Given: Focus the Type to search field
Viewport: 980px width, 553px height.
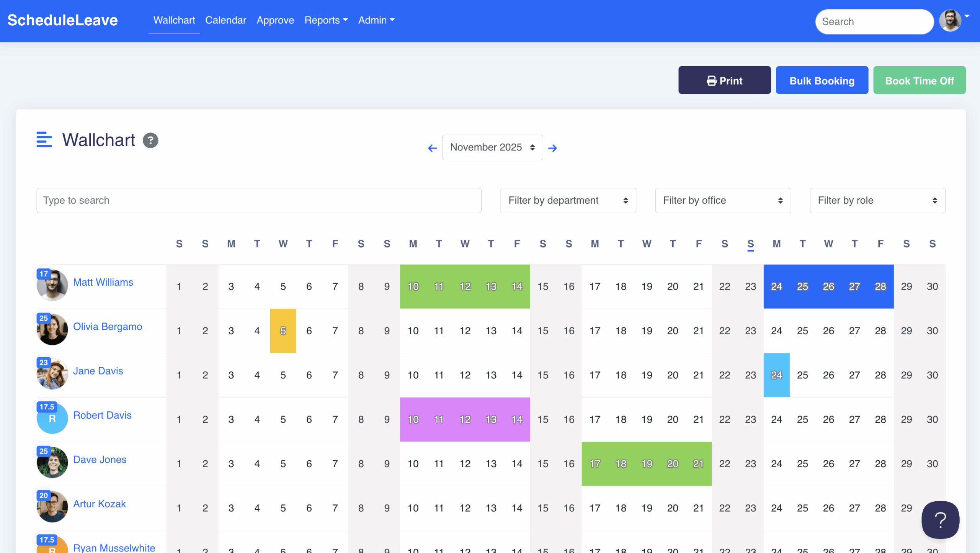Looking at the screenshot, I should pyautogui.click(x=259, y=200).
